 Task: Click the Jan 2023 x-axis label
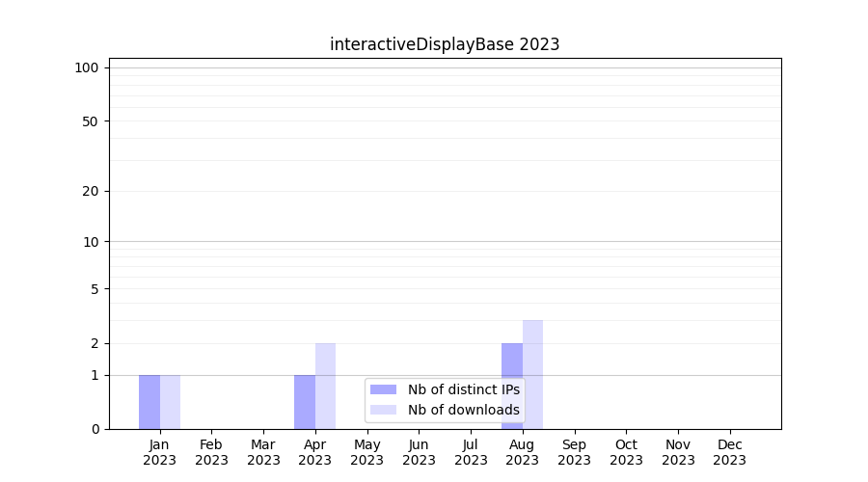tap(159, 452)
